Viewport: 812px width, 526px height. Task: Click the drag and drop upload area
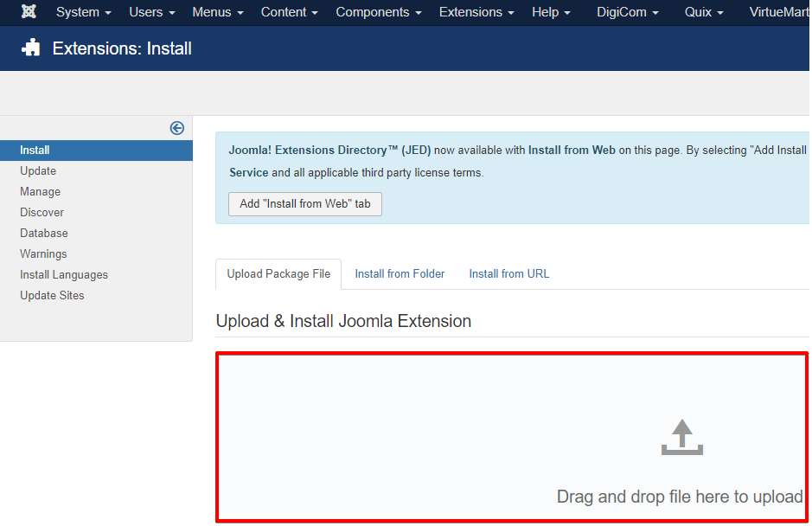(512, 437)
